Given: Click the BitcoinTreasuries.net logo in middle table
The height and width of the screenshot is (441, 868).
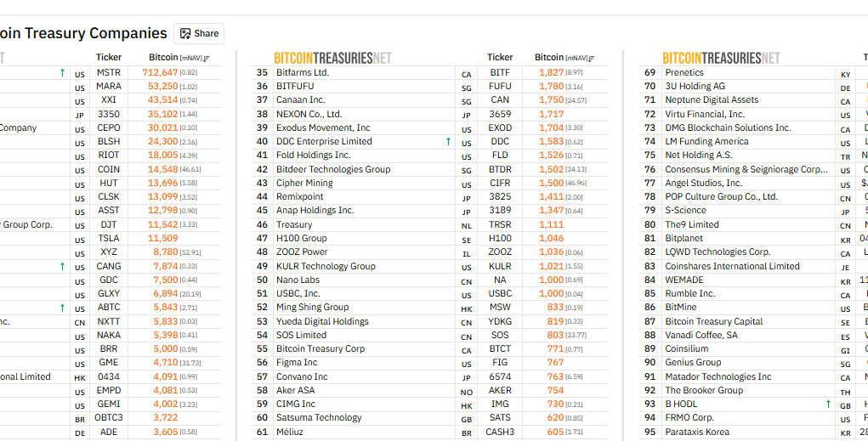Looking at the screenshot, I should [x=332, y=58].
